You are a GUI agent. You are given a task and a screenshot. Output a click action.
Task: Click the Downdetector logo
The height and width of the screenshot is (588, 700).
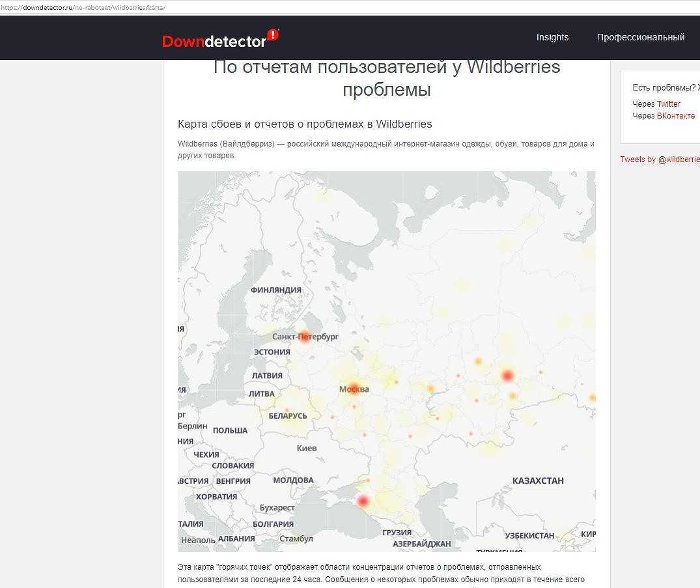(x=220, y=39)
